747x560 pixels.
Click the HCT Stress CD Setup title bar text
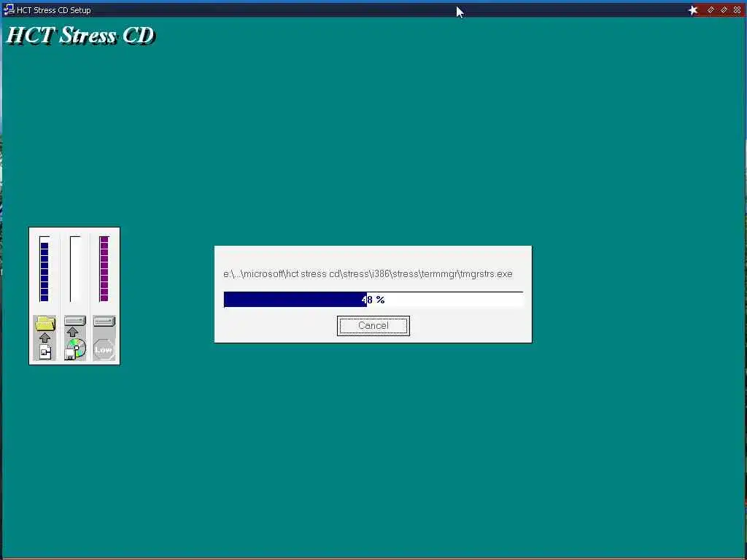pyautogui.click(x=54, y=10)
